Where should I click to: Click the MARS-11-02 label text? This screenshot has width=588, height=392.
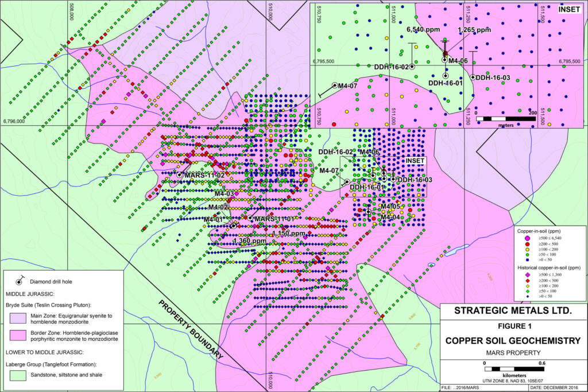(205, 176)
